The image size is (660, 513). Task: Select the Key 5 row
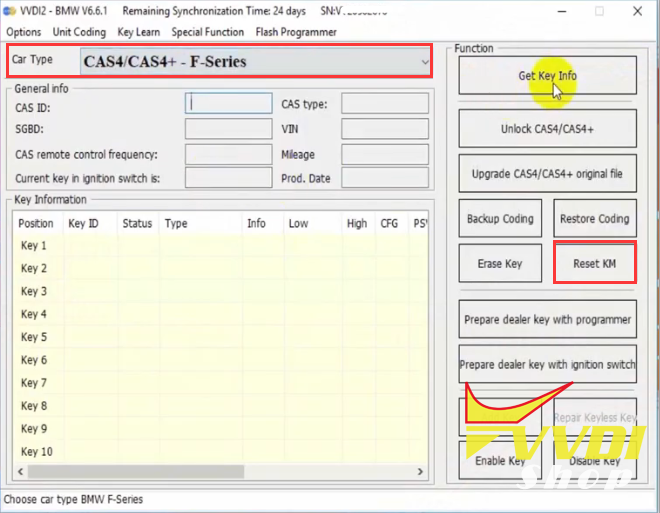click(x=34, y=338)
